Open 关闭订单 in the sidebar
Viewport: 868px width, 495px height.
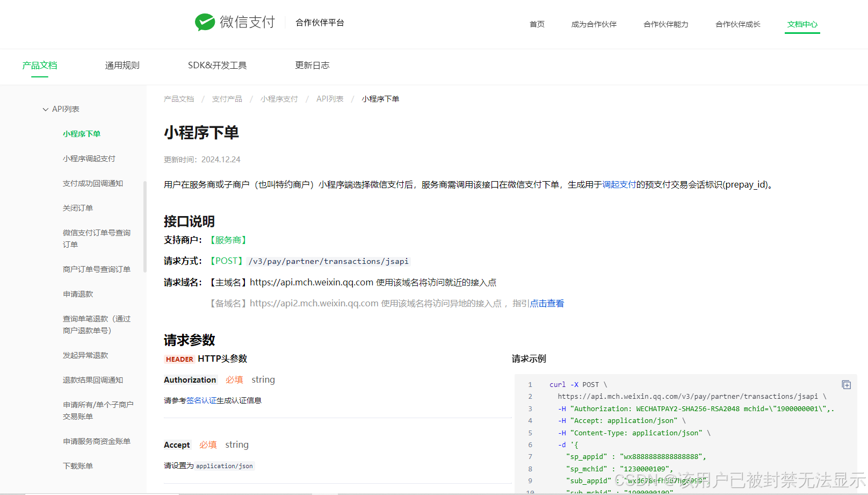(77, 208)
